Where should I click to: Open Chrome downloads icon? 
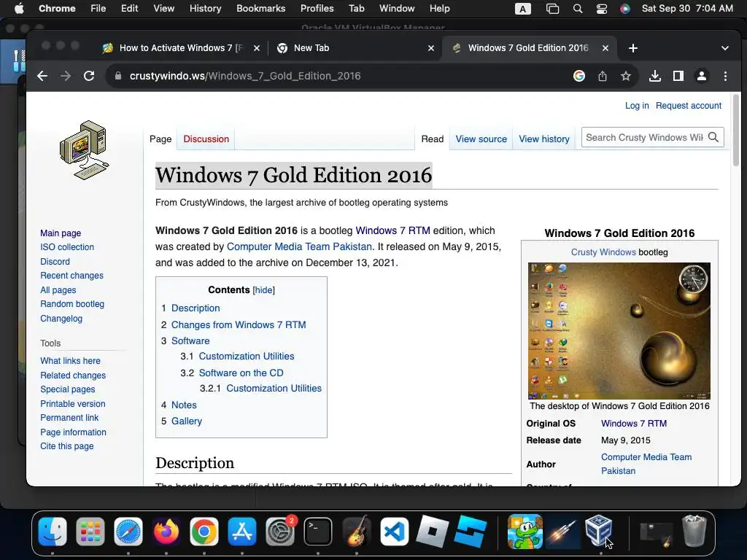655,76
